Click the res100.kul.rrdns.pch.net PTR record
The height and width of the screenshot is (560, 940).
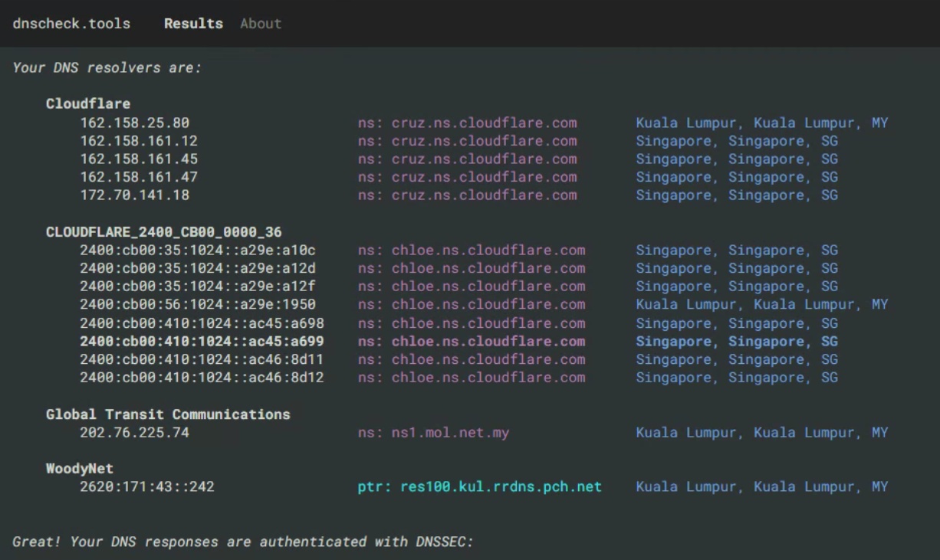click(479, 487)
